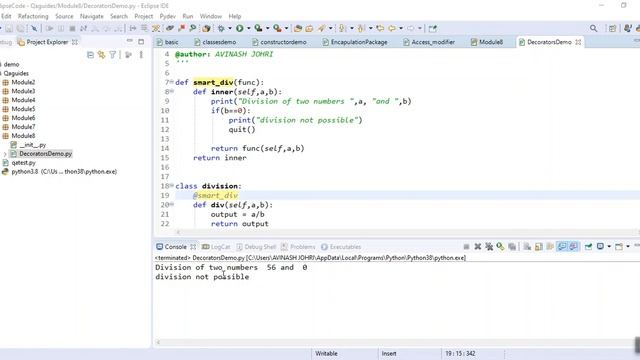The width and height of the screenshot is (640, 360).
Task: Click the External Tools run icon
Action: tap(277, 28)
